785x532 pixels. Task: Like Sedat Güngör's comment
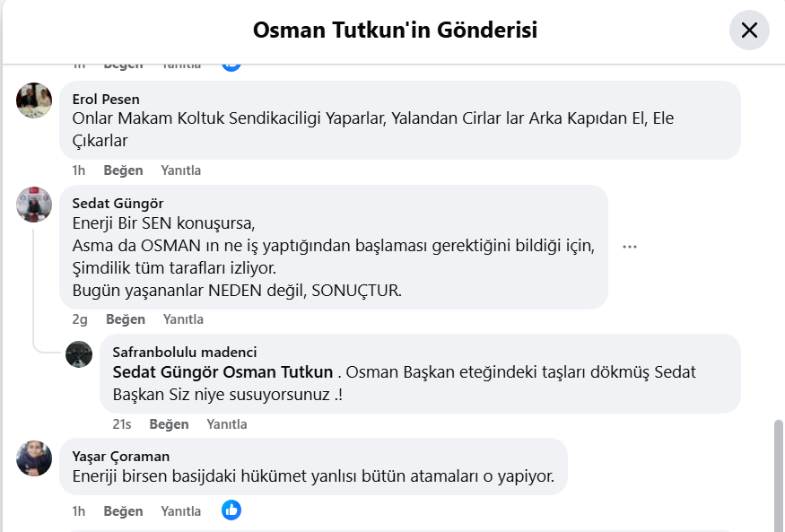[x=125, y=319]
